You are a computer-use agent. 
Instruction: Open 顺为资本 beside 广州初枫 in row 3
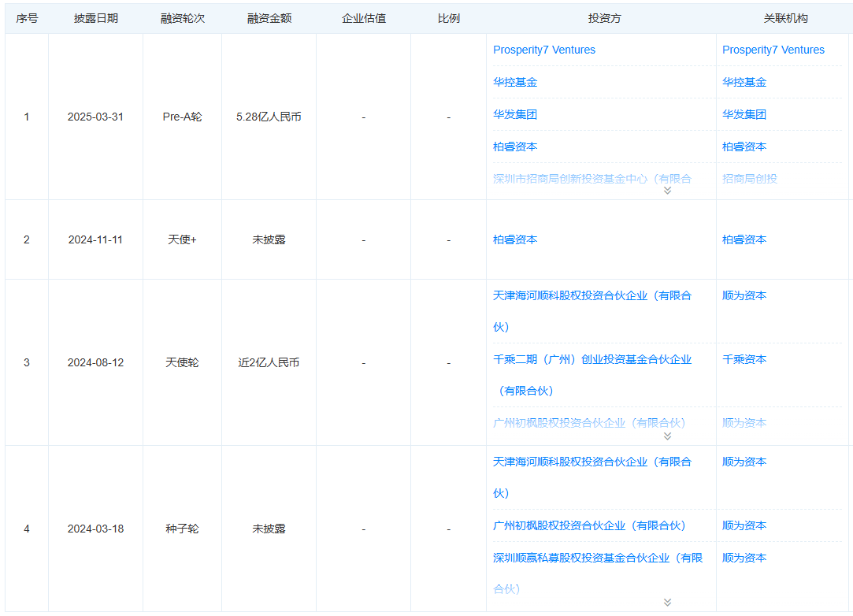(744, 423)
